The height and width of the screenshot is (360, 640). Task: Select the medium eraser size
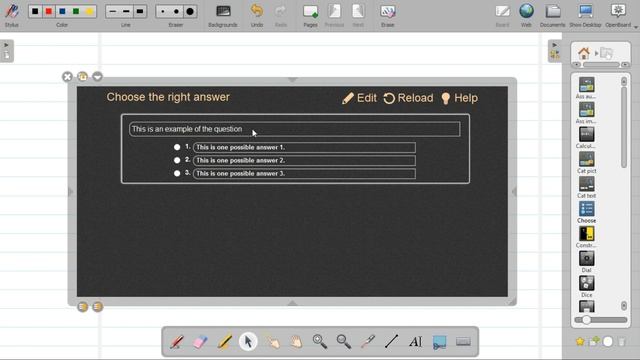(x=176, y=11)
